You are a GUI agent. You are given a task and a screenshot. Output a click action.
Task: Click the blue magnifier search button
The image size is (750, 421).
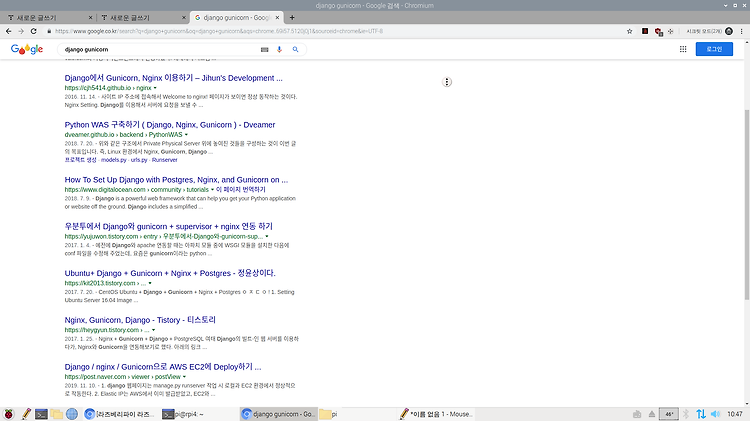point(296,49)
